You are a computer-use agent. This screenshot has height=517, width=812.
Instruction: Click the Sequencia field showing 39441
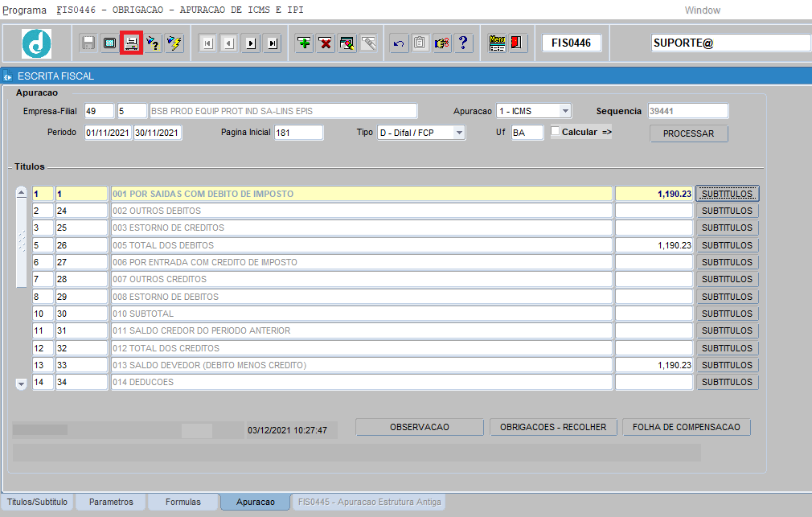688,111
